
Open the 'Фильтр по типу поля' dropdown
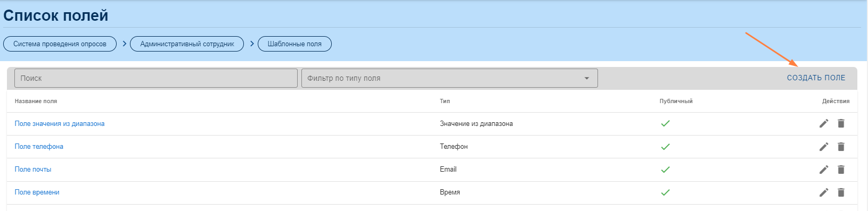coord(449,78)
